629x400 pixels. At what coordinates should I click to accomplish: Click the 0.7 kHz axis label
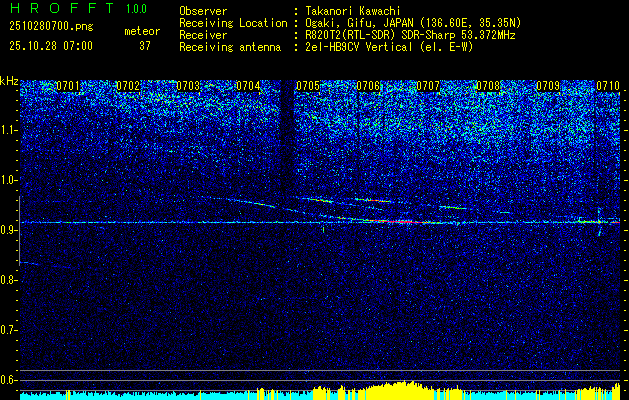pos(8,330)
